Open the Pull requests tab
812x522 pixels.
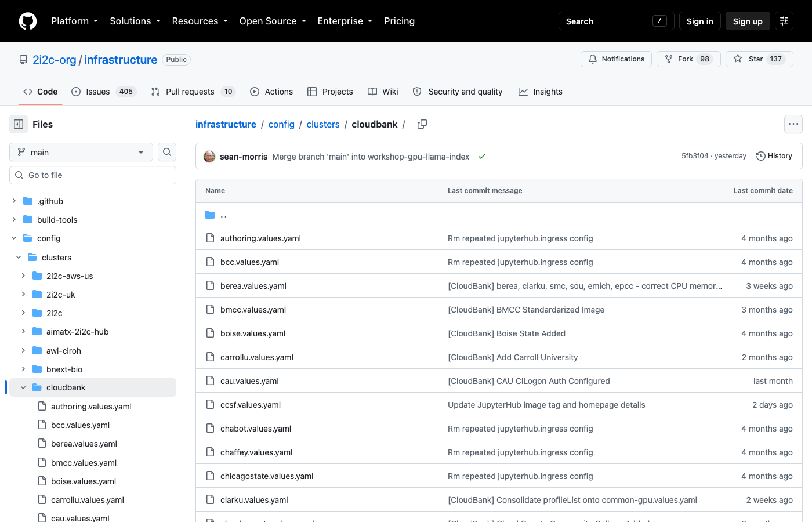[x=193, y=92]
